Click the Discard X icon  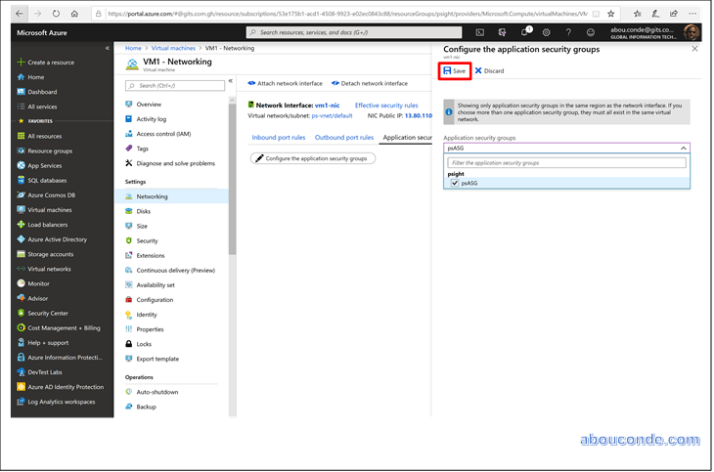pyautogui.click(x=478, y=71)
